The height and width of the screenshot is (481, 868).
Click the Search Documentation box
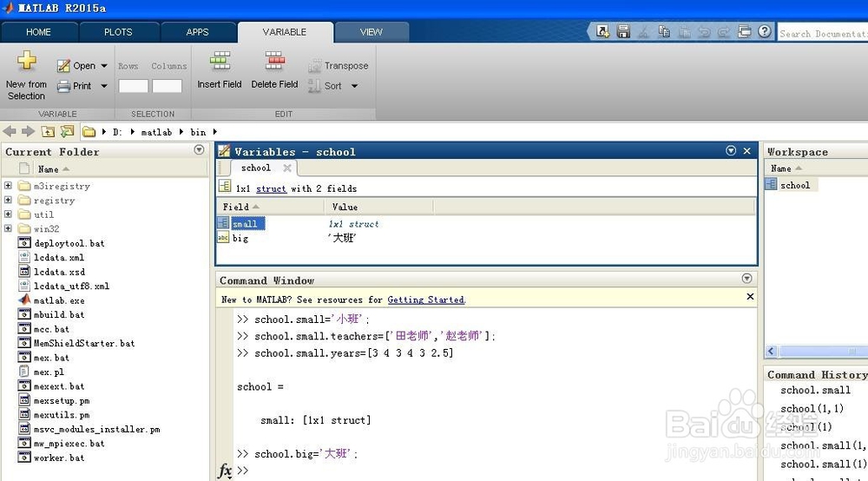(823, 34)
